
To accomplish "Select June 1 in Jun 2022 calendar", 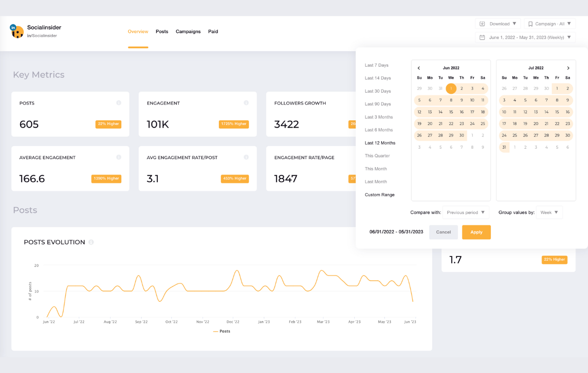I will pyautogui.click(x=451, y=89).
